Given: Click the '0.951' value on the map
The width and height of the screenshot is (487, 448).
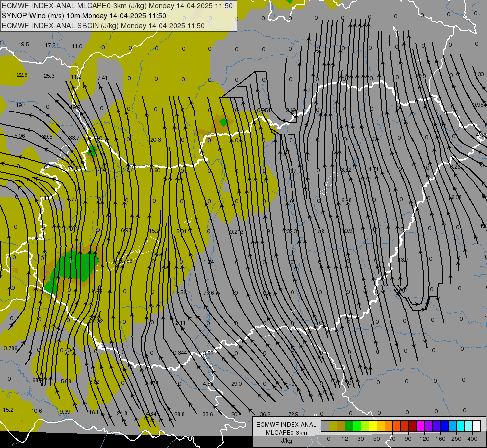Looking at the screenshot, I should pos(263,110).
